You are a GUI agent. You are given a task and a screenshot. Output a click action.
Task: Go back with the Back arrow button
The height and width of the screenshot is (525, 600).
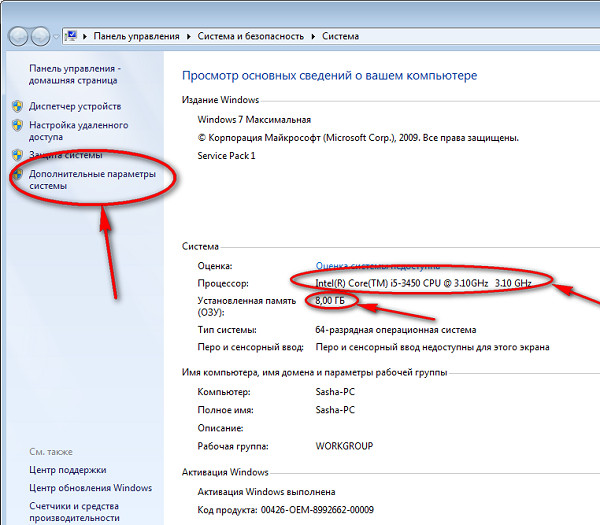click(x=18, y=37)
